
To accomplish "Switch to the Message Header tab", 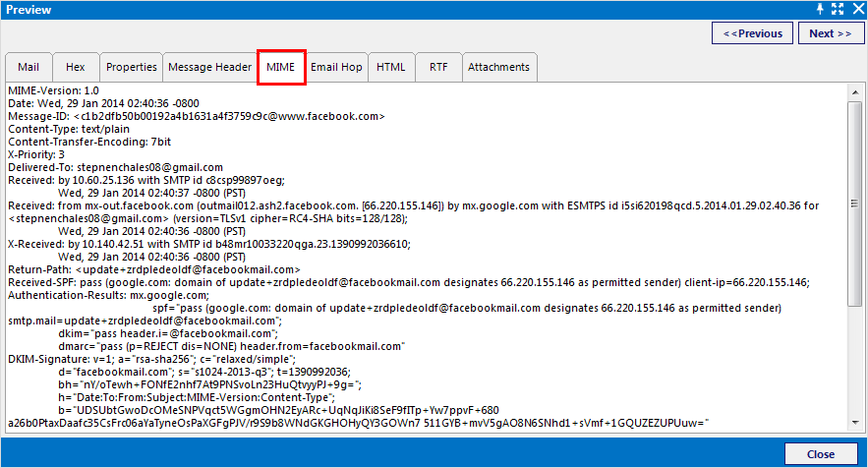I will [209, 67].
